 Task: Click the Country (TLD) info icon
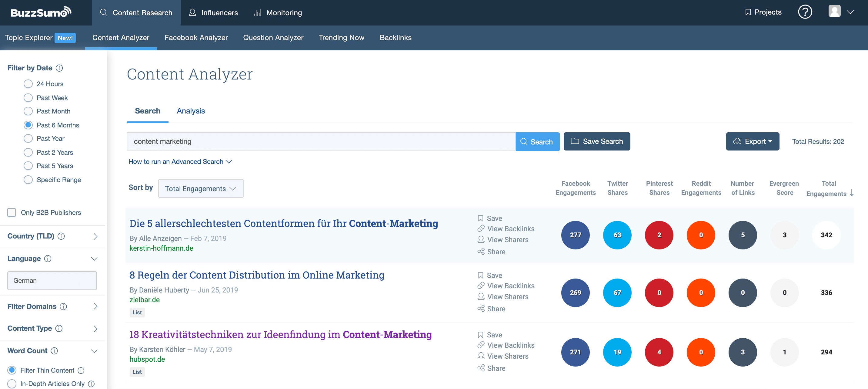tap(61, 236)
